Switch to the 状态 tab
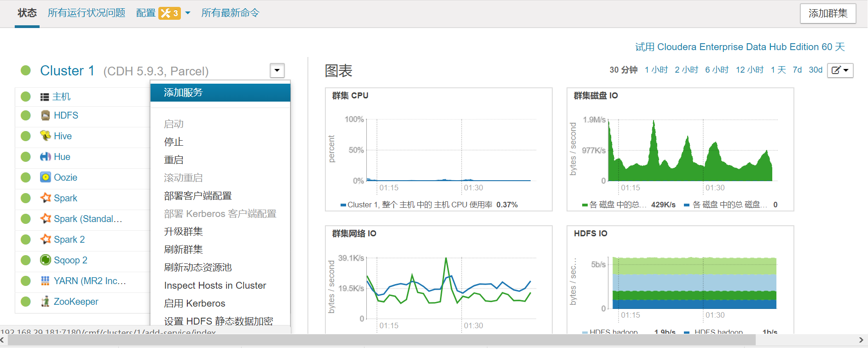This screenshot has height=348, width=868. click(x=27, y=13)
